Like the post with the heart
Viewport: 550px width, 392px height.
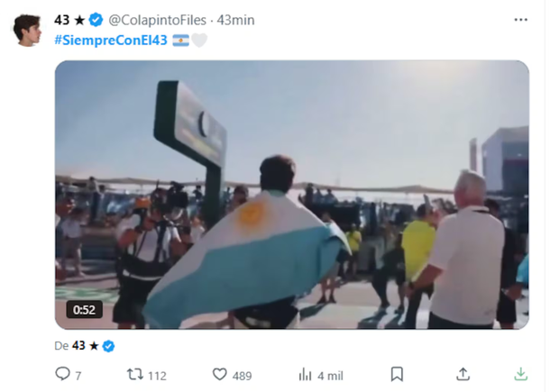[x=219, y=374]
